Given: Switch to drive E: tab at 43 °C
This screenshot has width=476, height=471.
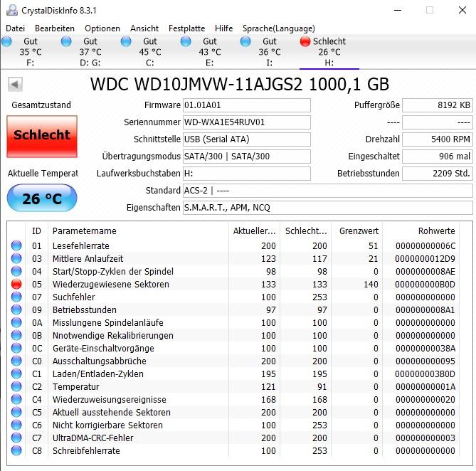Looking at the screenshot, I should coord(210,52).
